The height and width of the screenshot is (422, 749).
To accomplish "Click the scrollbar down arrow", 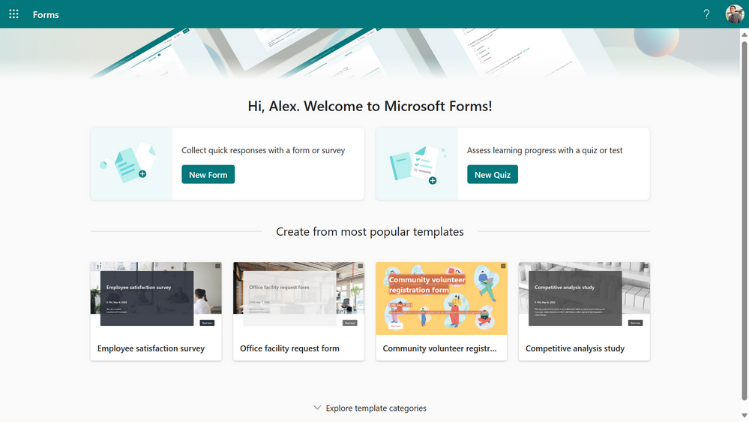I will click(744, 416).
